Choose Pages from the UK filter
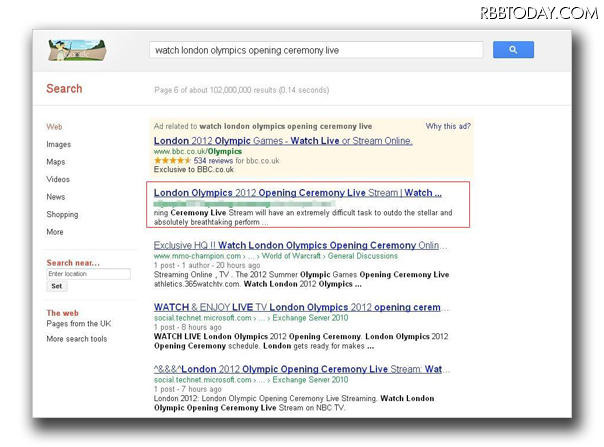 (x=79, y=323)
